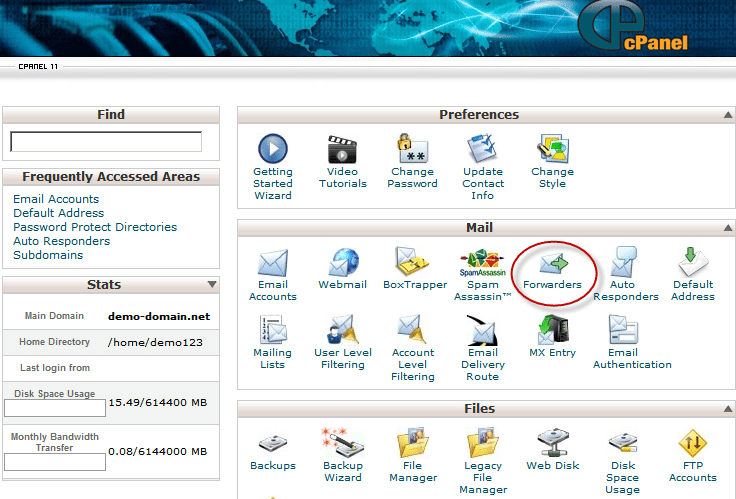This screenshot has width=736, height=499.
Task: Open the BoxTrapper icon
Action: (x=412, y=261)
